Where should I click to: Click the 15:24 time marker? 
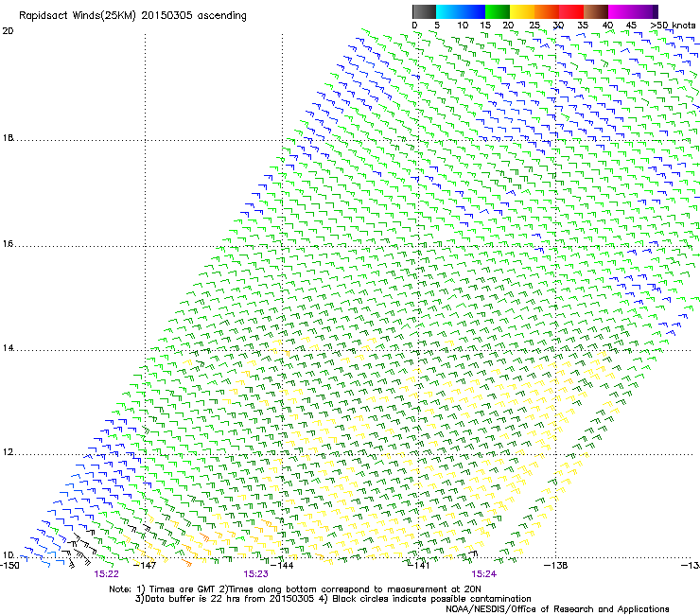[x=484, y=574]
